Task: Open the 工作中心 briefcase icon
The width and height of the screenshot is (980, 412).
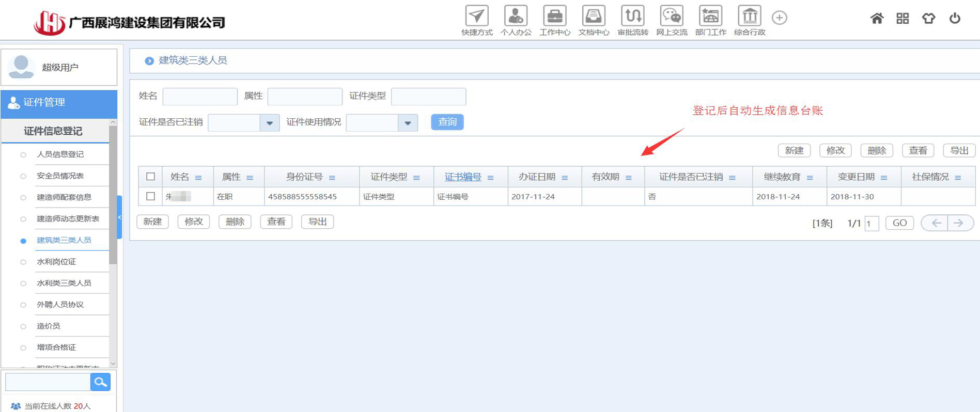Action: pos(554,17)
